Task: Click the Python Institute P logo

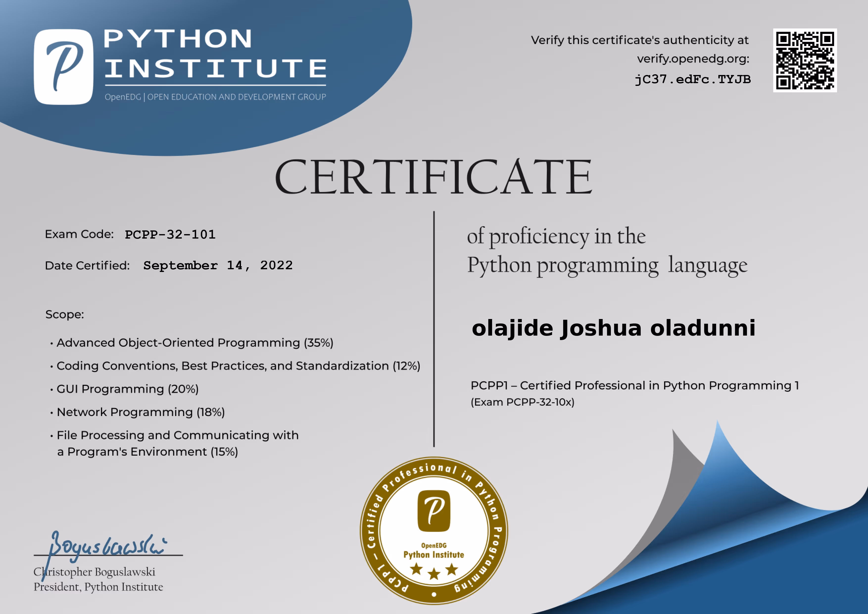Action: click(63, 67)
